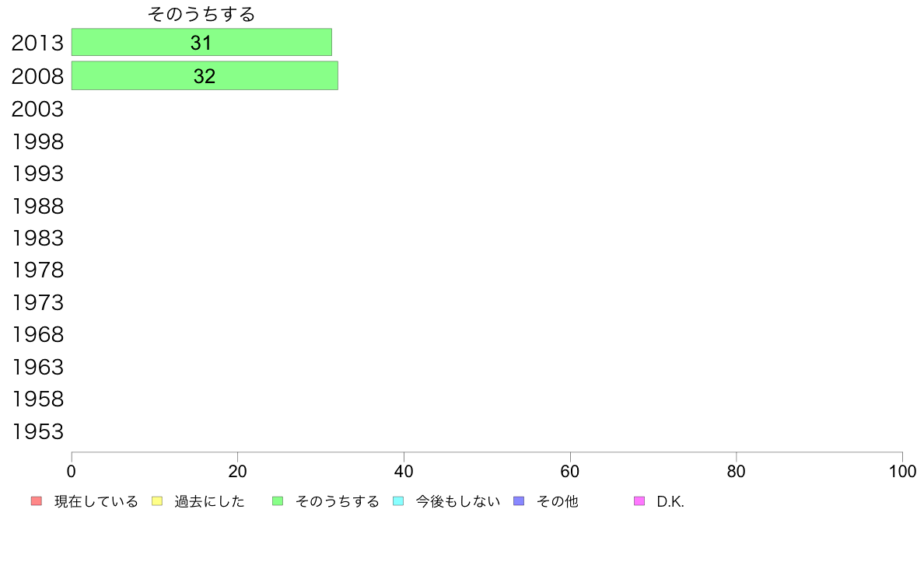Click the 2013 green bar
The width and height of the screenshot is (924, 572).
pos(201,43)
